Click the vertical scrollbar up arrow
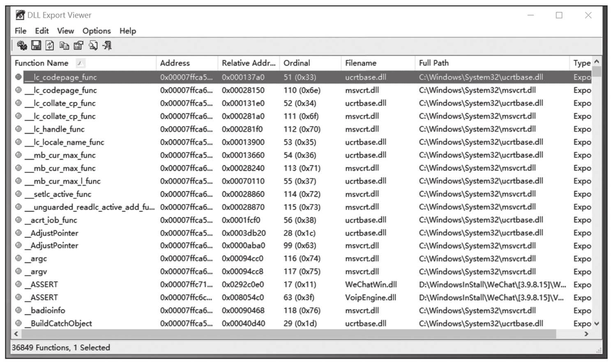Viewport: 613px width, 364px height. 597,61
